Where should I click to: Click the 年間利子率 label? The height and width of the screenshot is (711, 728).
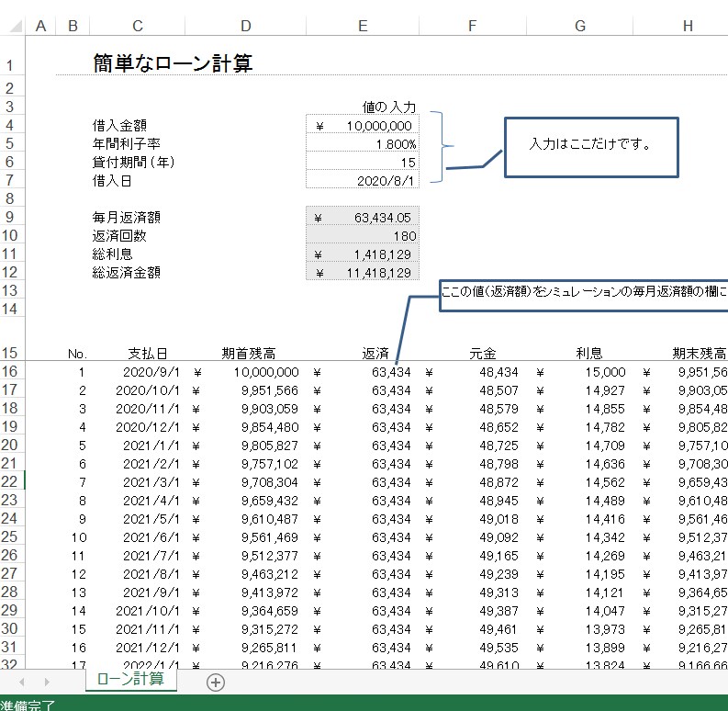tap(127, 143)
